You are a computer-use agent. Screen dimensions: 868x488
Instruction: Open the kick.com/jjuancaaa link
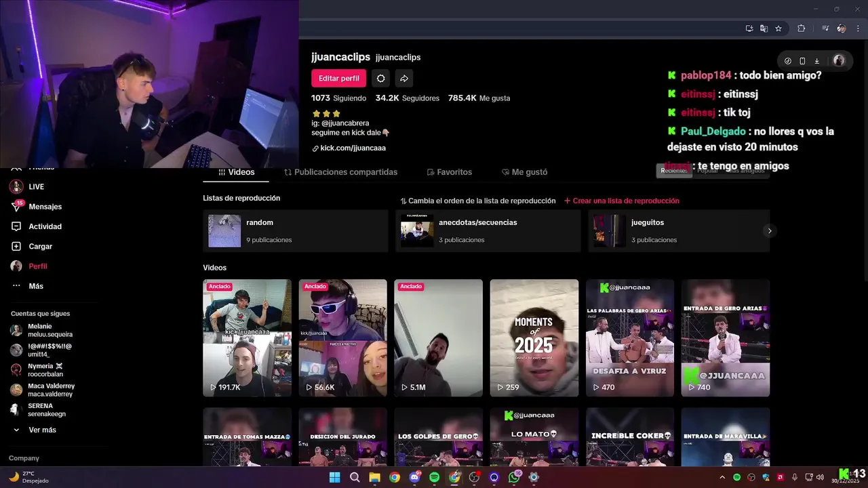tap(349, 148)
